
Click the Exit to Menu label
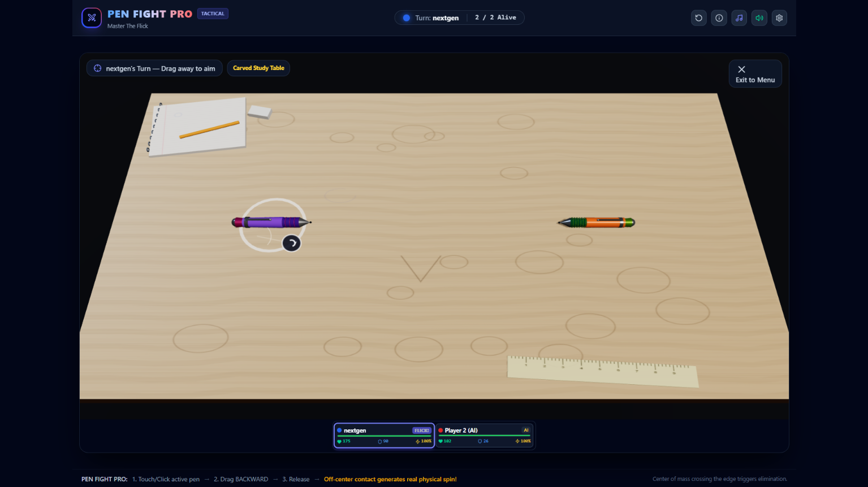(755, 80)
